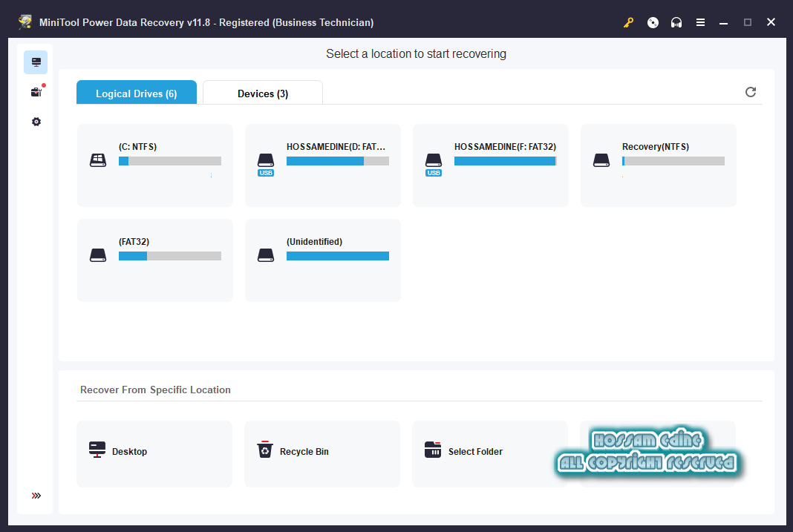The image size is (793, 532).
Task: Click the (FAT32) partition drive icon
Action: 98,255
